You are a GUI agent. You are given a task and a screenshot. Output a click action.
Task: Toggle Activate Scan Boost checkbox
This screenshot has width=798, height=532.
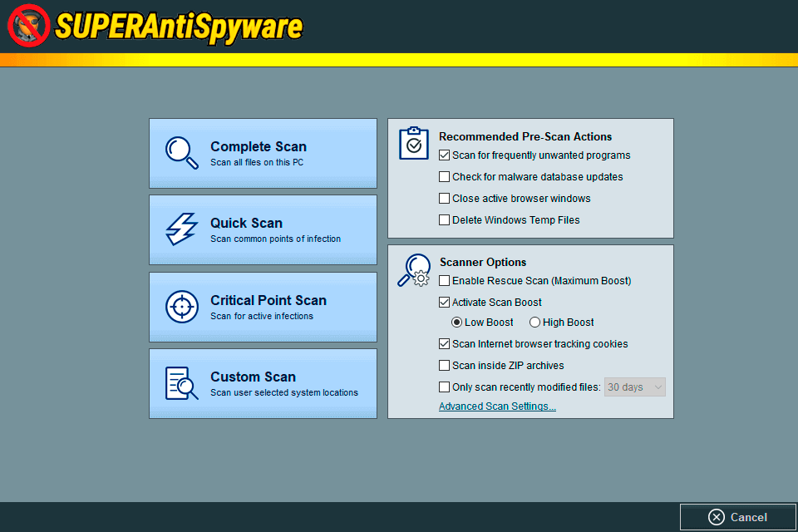[444, 302]
